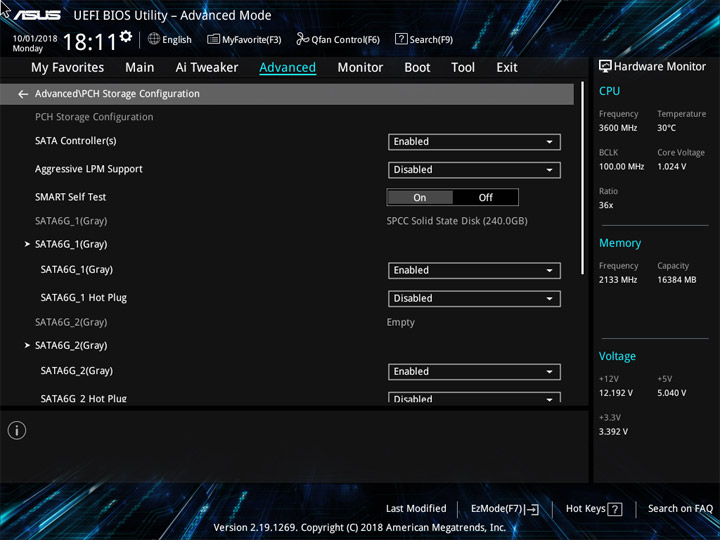Screen dimensions: 720x540
Task: Click the SATA Controller(s) label
Action: [x=76, y=141]
